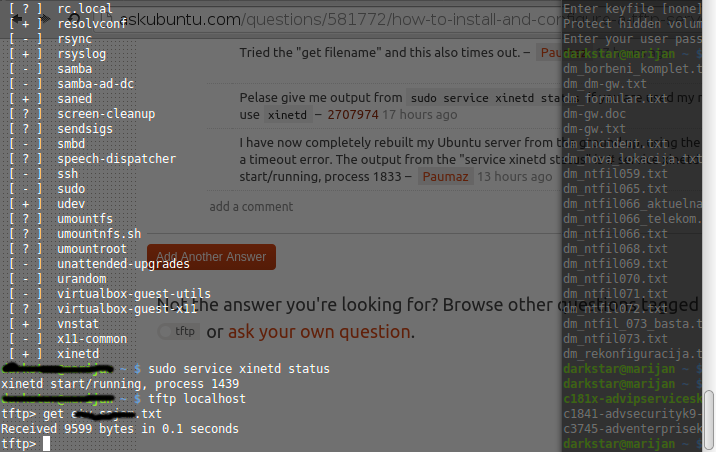Click the Add Another Answer button
Screen dimensions: 716x452
click(211, 257)
